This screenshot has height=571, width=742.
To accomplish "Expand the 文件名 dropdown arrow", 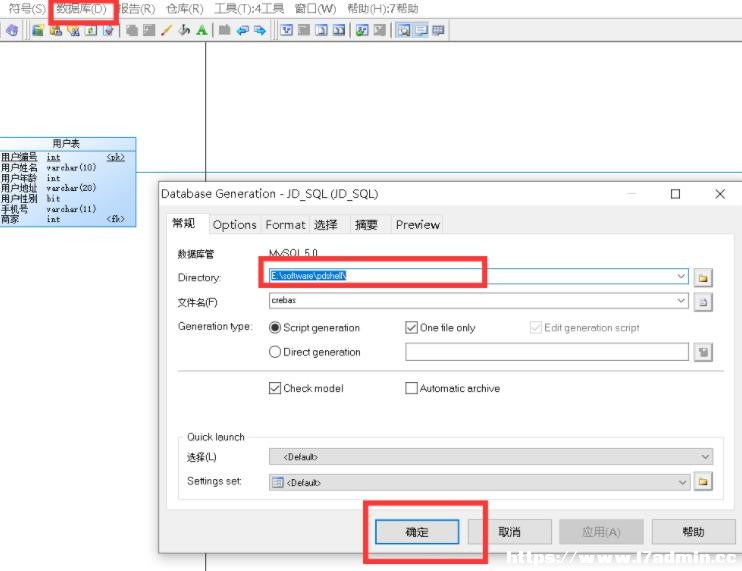I will click(681, 300).
